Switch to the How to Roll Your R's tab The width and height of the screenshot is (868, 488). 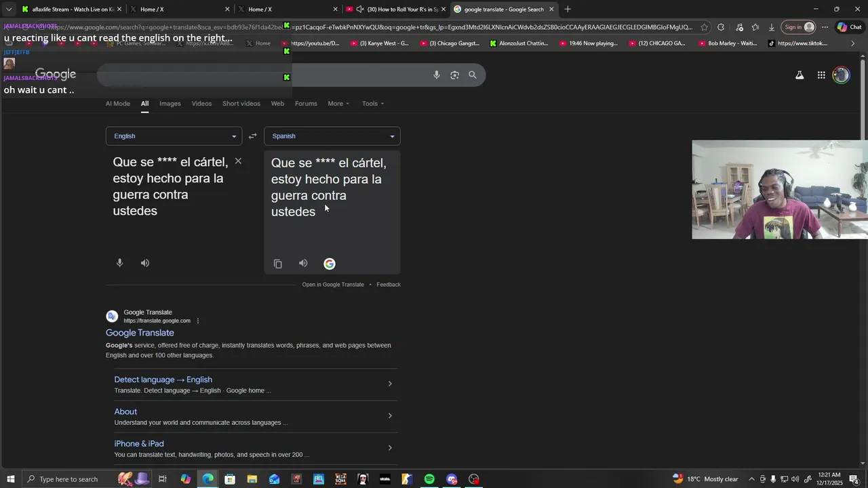coord(397,9)
